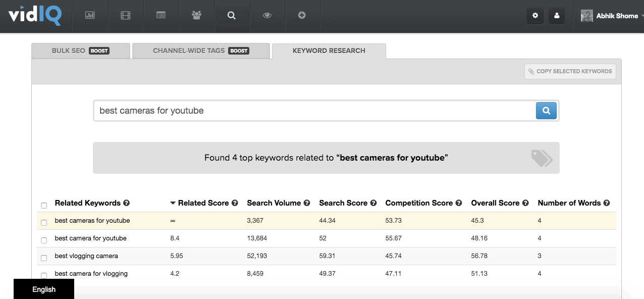The image size is (644, 299).
Task: Open the bar chart analytics icon
Action: (x=90, y=16)
